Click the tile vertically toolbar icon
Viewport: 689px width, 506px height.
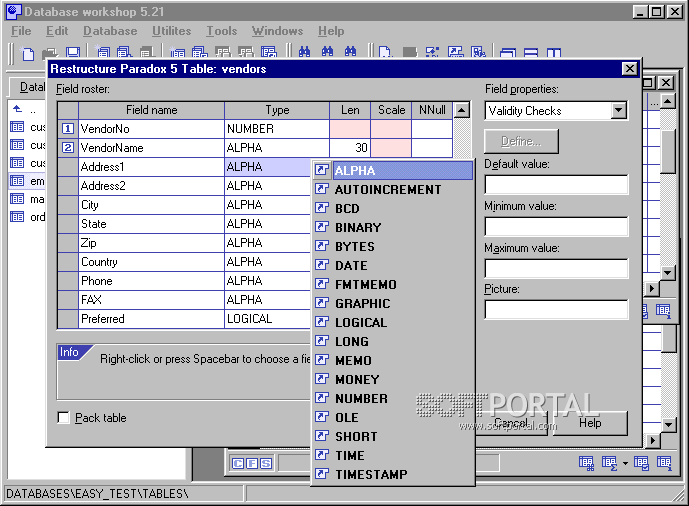click(554, 53)
